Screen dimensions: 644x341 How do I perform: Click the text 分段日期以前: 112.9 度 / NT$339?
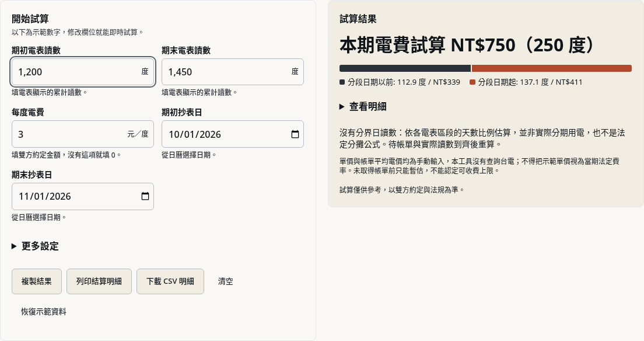(x=404, y=82)
